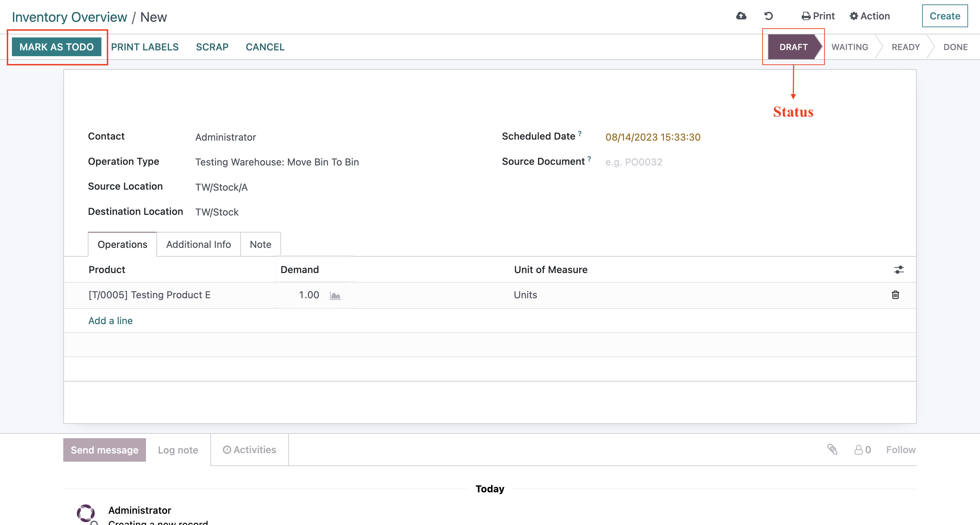
Task: Click the cloud save icon
Action: (x=741, y=16)
